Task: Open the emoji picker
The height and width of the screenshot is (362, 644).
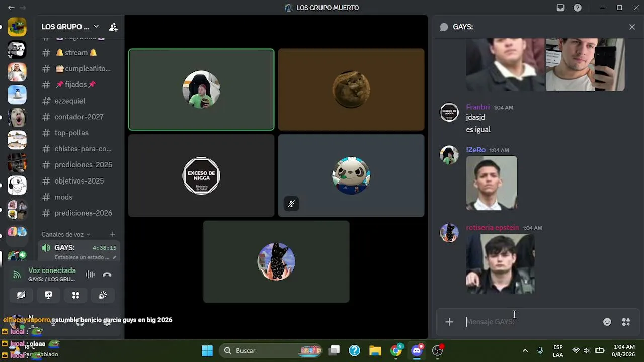Action: point(607,322)
